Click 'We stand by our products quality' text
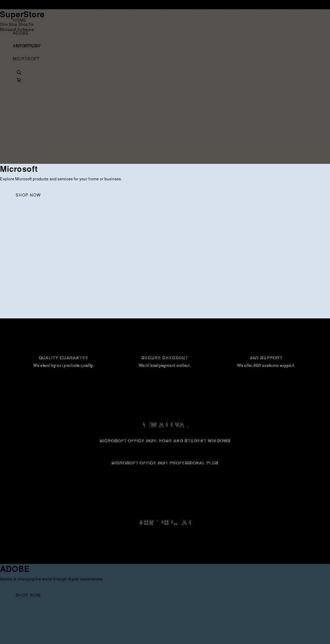 pyautogui.click(x=64, y=365)
